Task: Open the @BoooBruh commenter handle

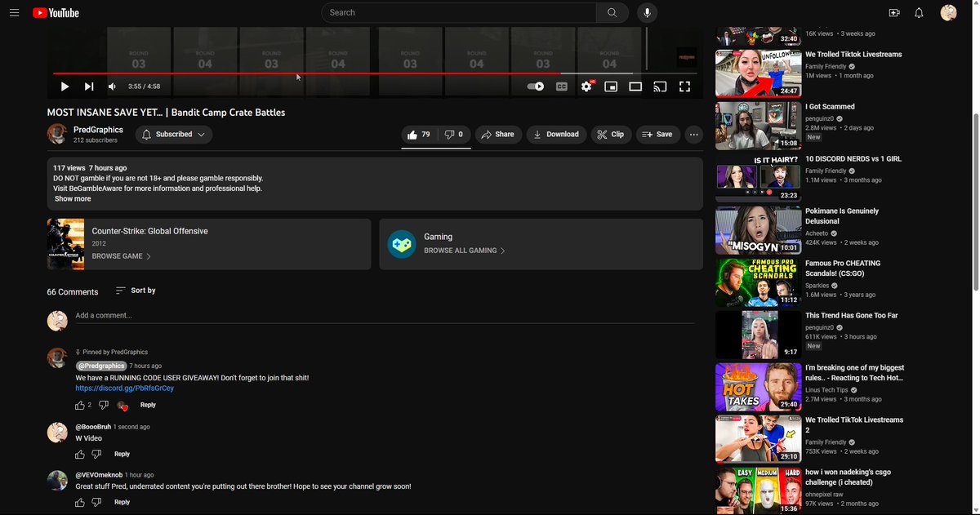Action: point(93,427)
